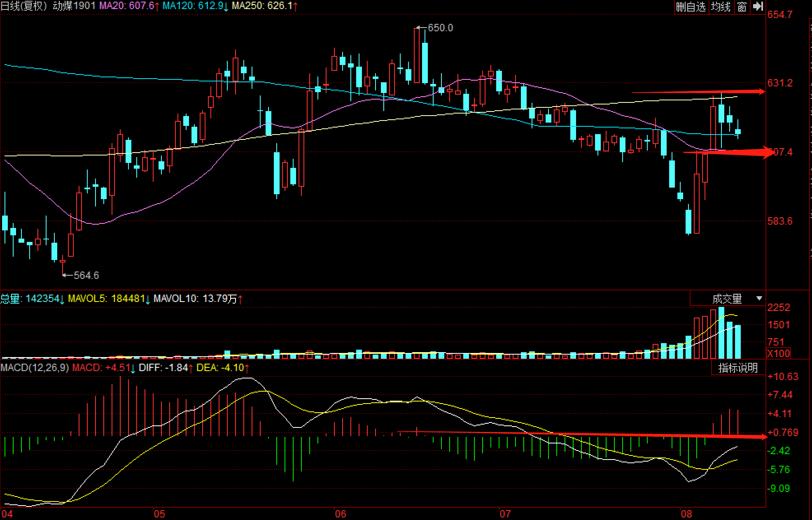Click the +7.44 MACD axis label
Image resolution: width=812 pixels, height=520 pixels.
pyautogui.click(x=780, y=395)
